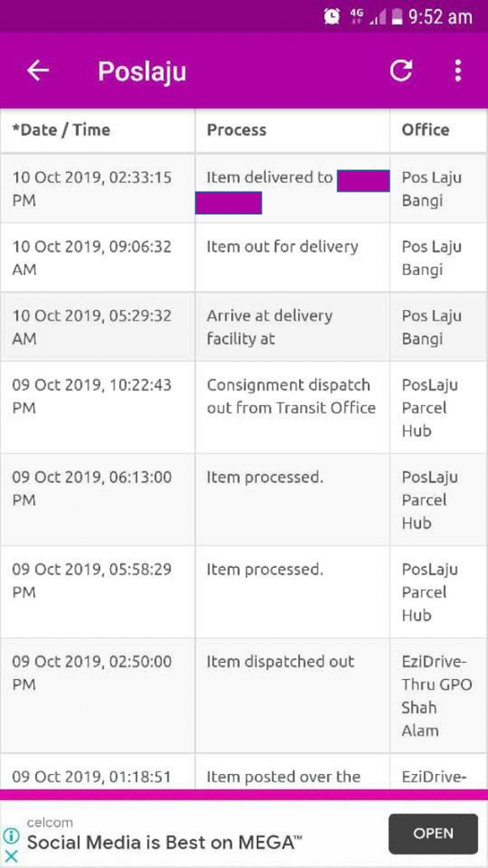
Task: Tap the battery status icon
Action: coord(396,18)
